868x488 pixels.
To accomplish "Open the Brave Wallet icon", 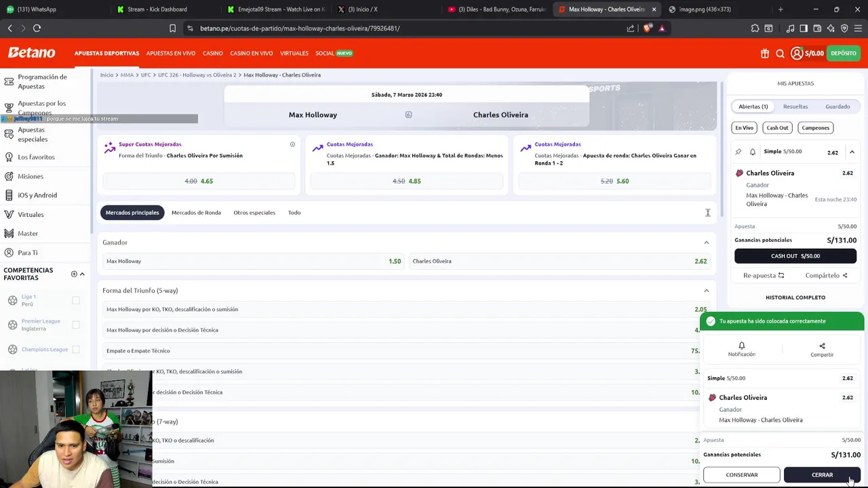I will click(x=817, y=28).
